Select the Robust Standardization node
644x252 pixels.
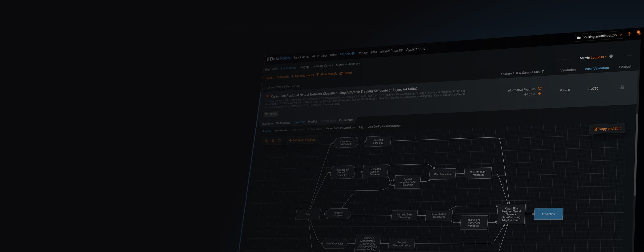pos(401,244)
